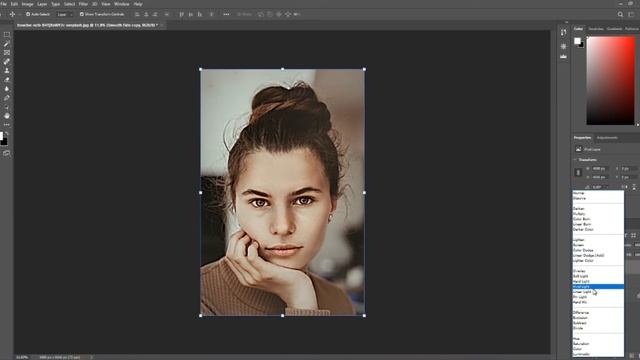
Task: Click the Align Top Edges icon
Action: [182, 14]
